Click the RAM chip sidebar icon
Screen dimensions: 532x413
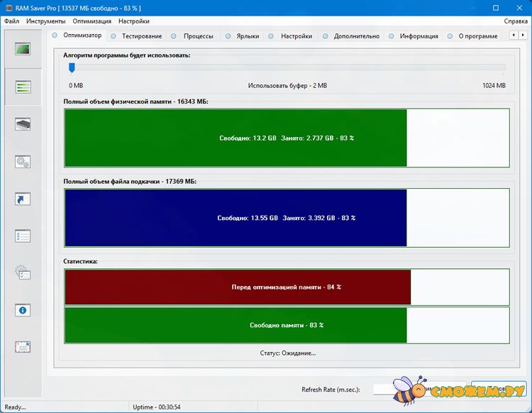tap(23, 124)
